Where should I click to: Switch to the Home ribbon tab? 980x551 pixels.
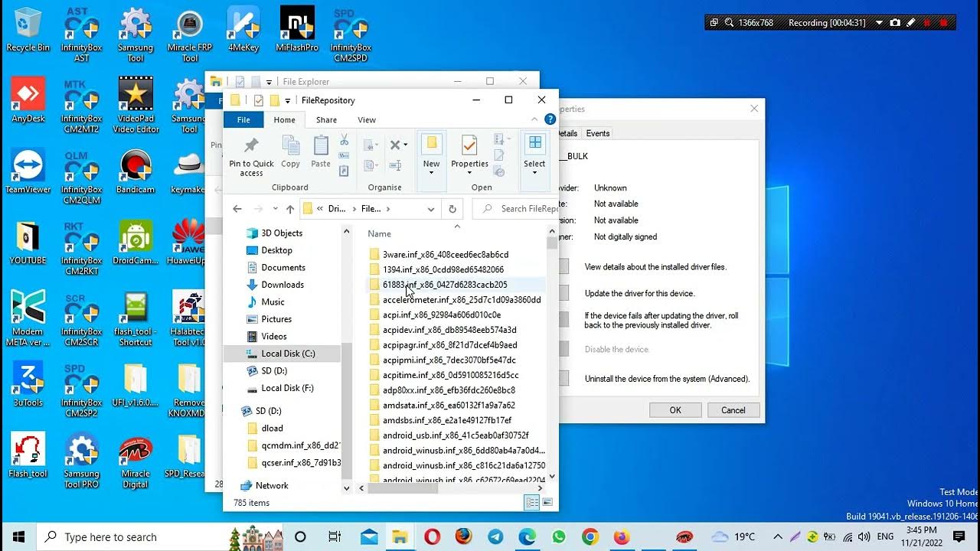coord(284,119)
